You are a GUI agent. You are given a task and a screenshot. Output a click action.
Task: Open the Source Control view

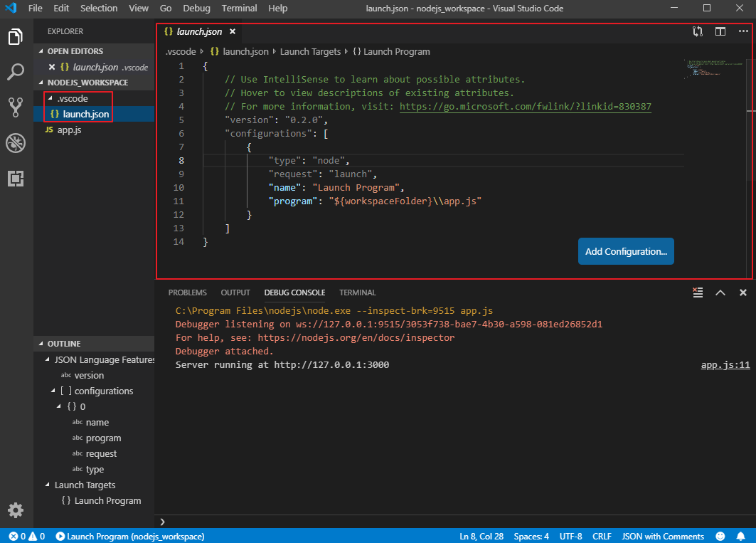tap(16, 107)
